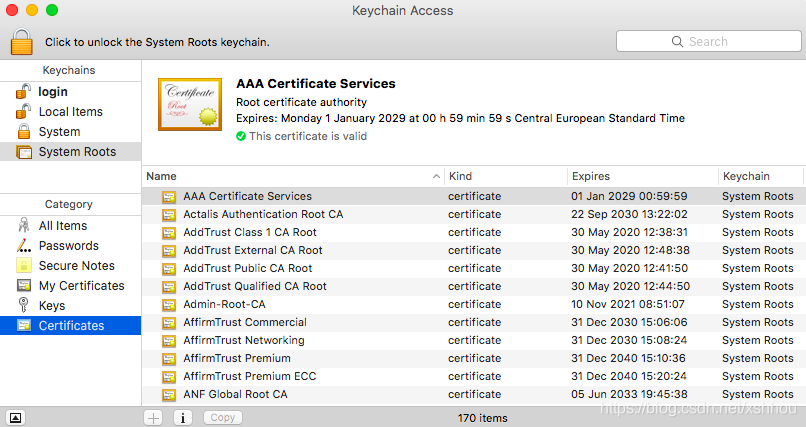
Task: Click the Passwords pencil icon
Action: (24, 245)
